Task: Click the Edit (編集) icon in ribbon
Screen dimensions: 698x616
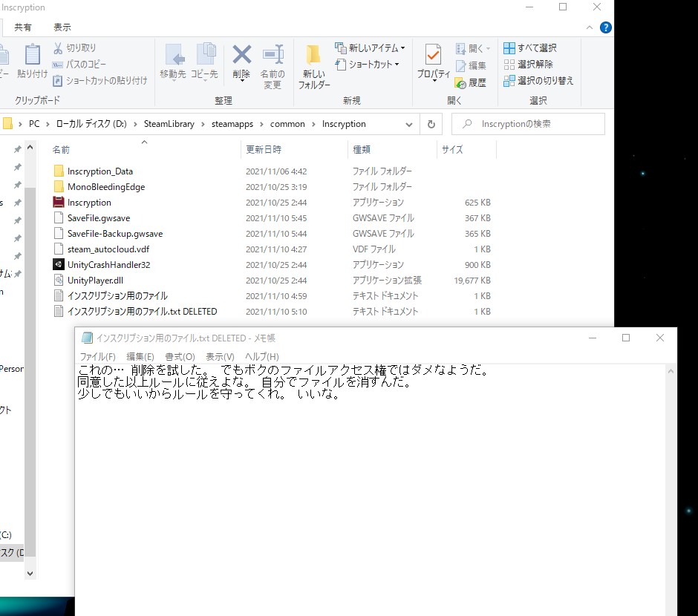Action: click(x=460, y=66)
